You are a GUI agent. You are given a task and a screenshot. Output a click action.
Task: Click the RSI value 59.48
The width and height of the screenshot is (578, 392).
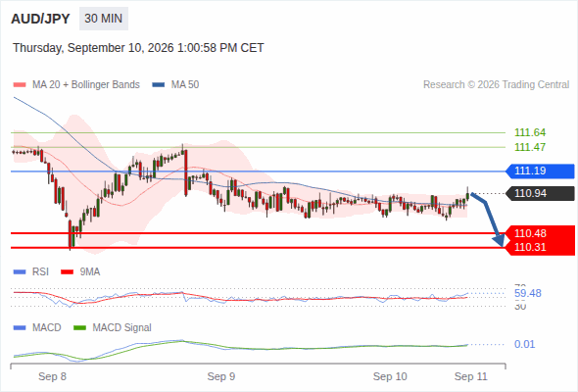click(x=528, y=294)
